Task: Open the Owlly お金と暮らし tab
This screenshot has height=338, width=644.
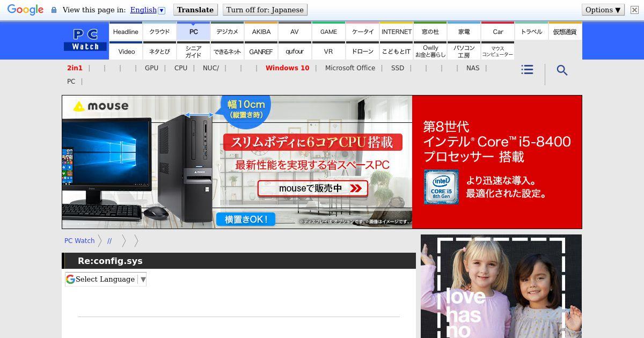Action: point(430,51)
